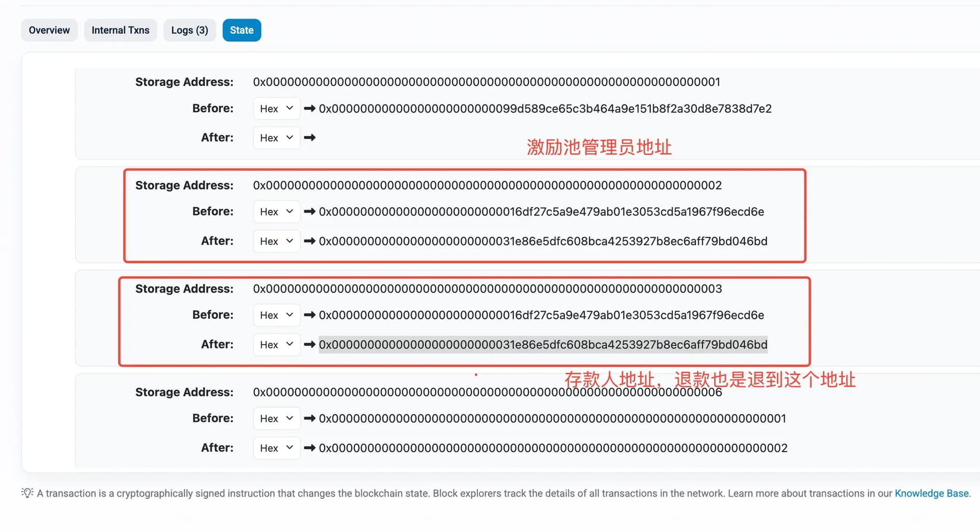
Task: Select slot 6 After value ending 0002
Action: pos(553,448)
